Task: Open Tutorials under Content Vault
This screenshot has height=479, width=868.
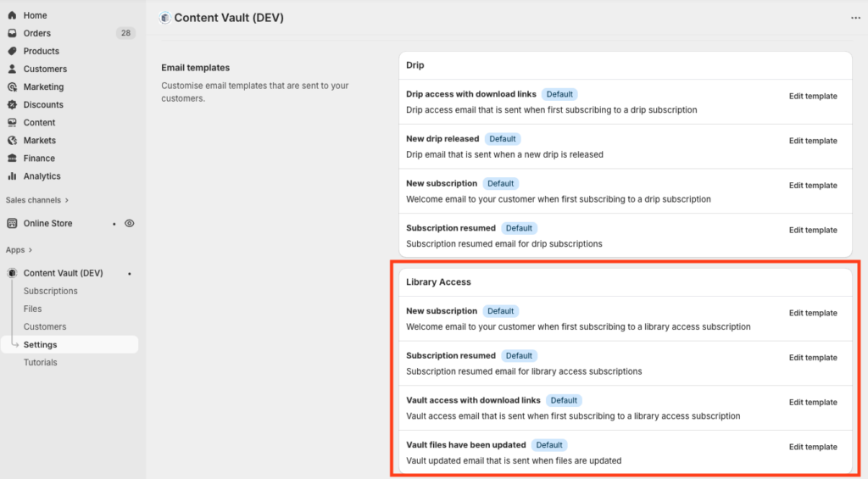Action: 41,362
